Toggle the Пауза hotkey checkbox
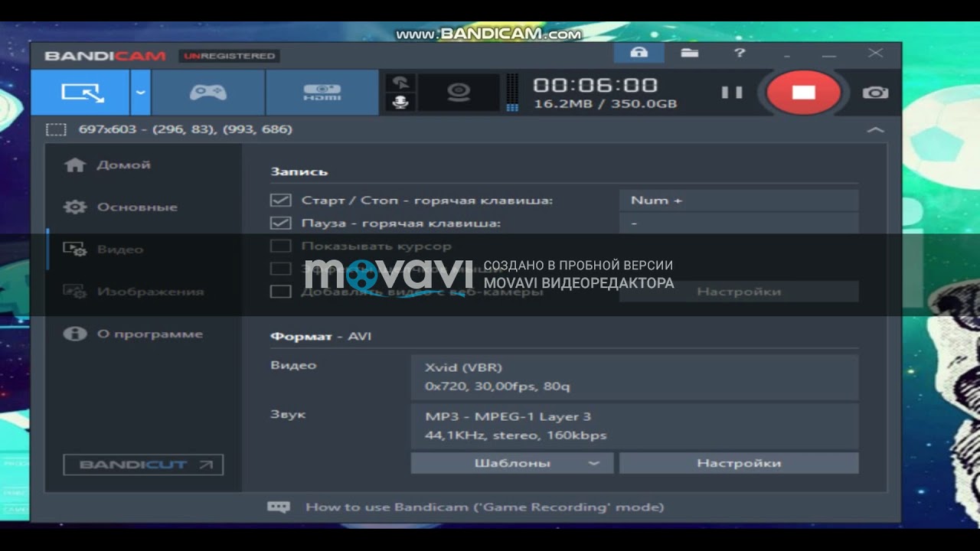The width and height of the screenshot is (980, 551). point(281,223)
